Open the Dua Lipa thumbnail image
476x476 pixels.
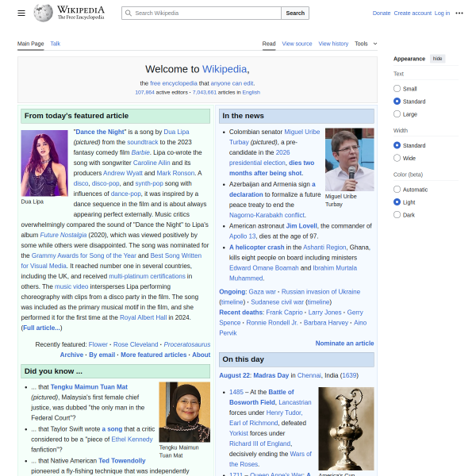tap(44, 163)
